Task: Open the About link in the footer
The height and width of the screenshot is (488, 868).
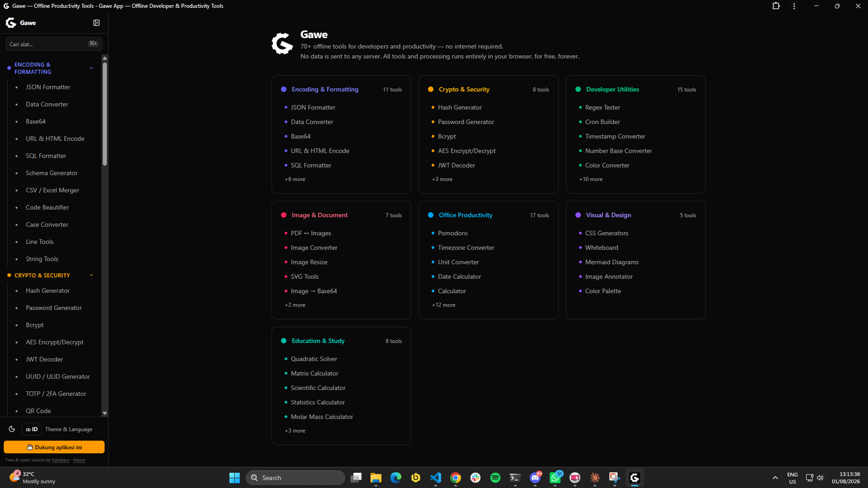Action: (x=79, y=460)
